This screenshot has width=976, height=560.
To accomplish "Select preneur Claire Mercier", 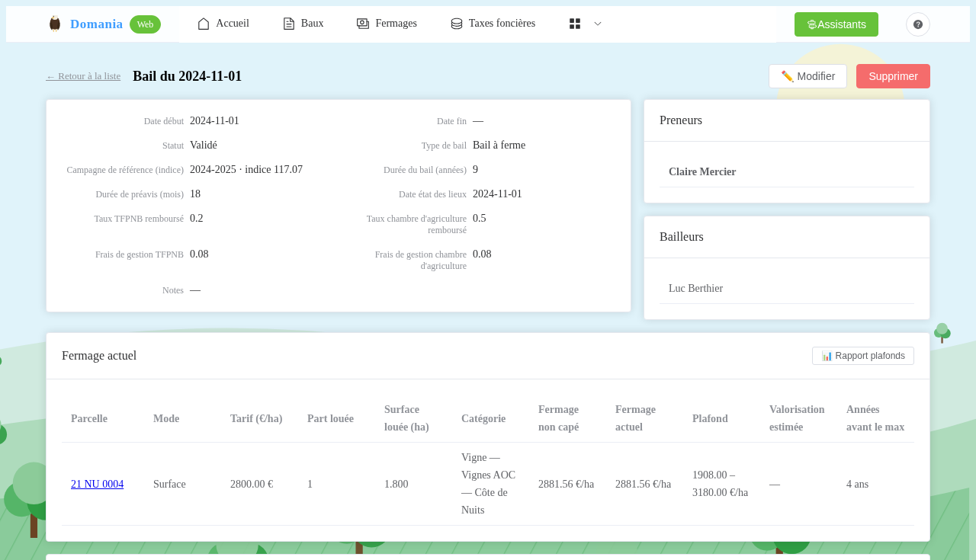I will tap(702, 172).
